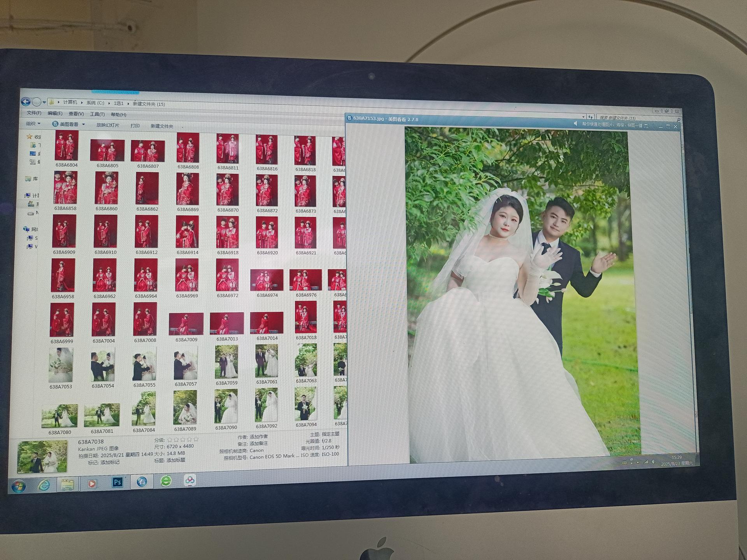The height and width of the screenshot is (560, 747).
Task: Click the file name 638A7090
Action: pos(226,427)
